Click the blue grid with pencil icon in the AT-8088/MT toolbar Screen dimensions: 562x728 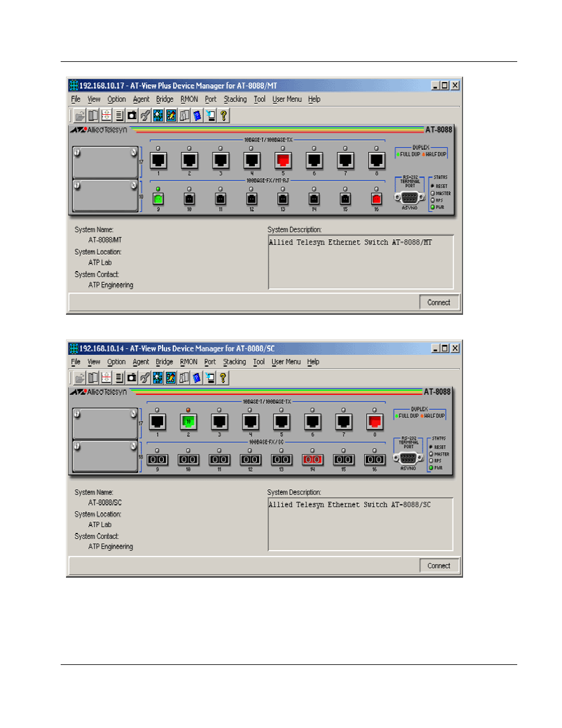point(171,116)
